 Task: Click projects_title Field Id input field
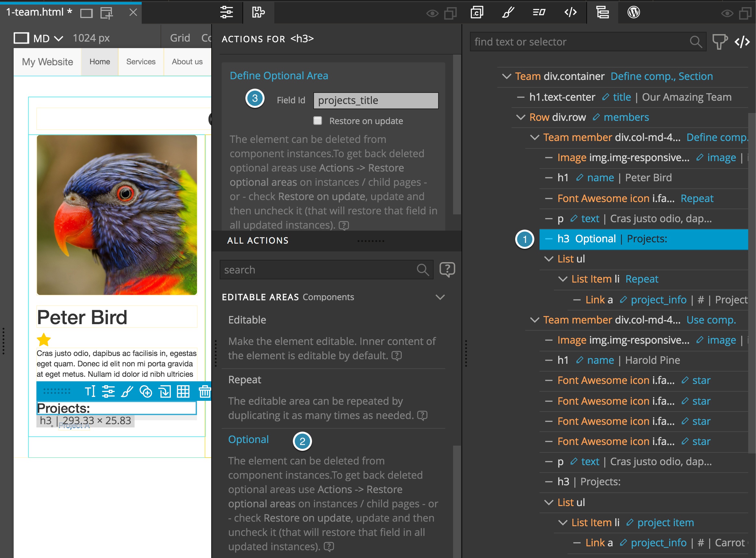[x=376, y=100]
